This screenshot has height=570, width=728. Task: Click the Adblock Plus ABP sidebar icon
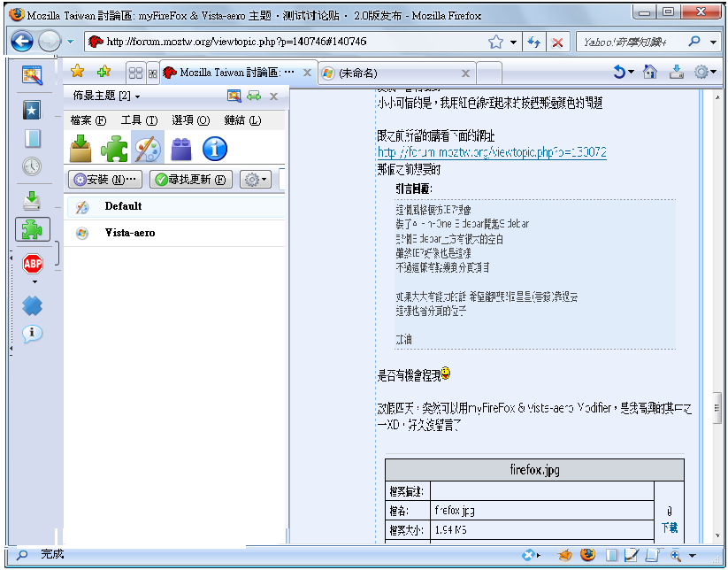pos(33,263)
